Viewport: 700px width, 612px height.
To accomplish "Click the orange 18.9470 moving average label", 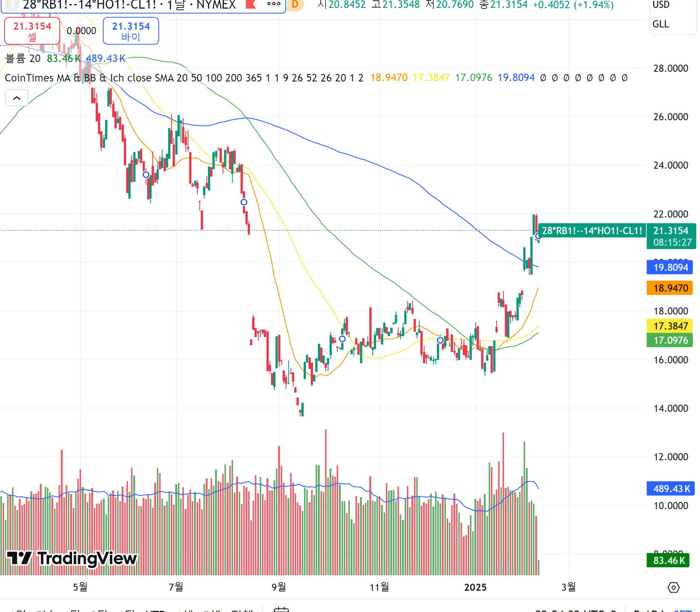I will pyautogui.click(x=670, y=288).
